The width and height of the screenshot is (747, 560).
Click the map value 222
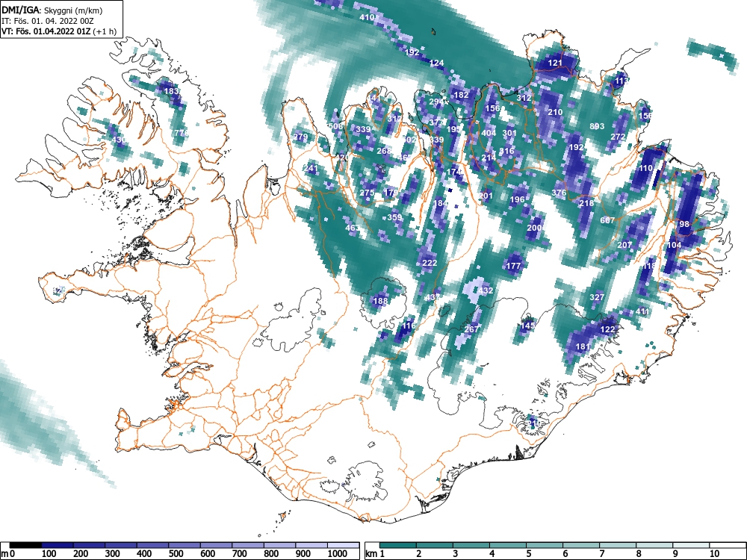click(430, 263)
